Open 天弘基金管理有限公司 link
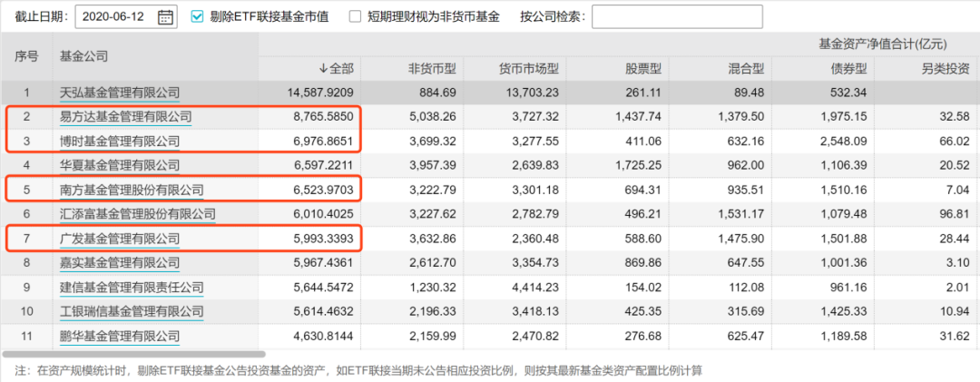 [120, 93]
